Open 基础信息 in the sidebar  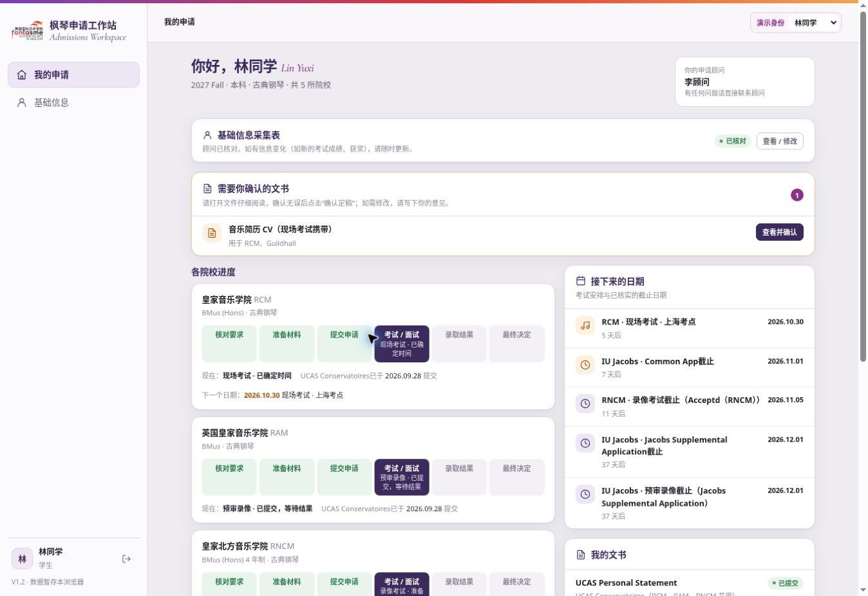73,102
